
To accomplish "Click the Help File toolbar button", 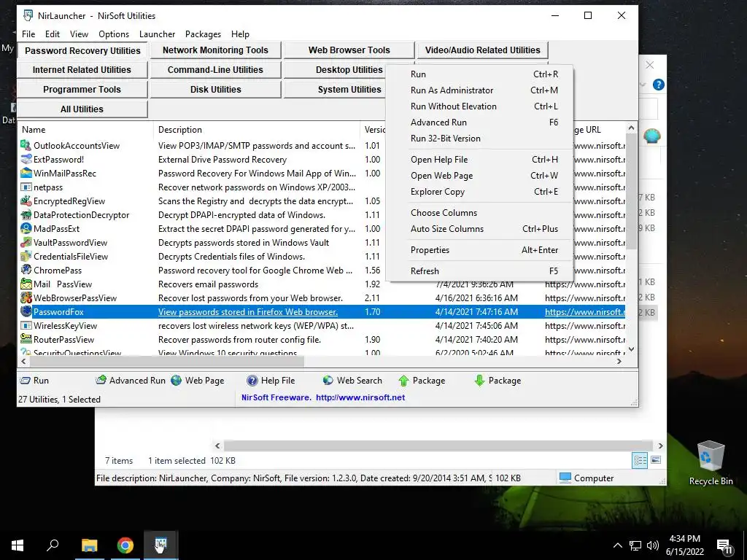I will pos(271,381).
